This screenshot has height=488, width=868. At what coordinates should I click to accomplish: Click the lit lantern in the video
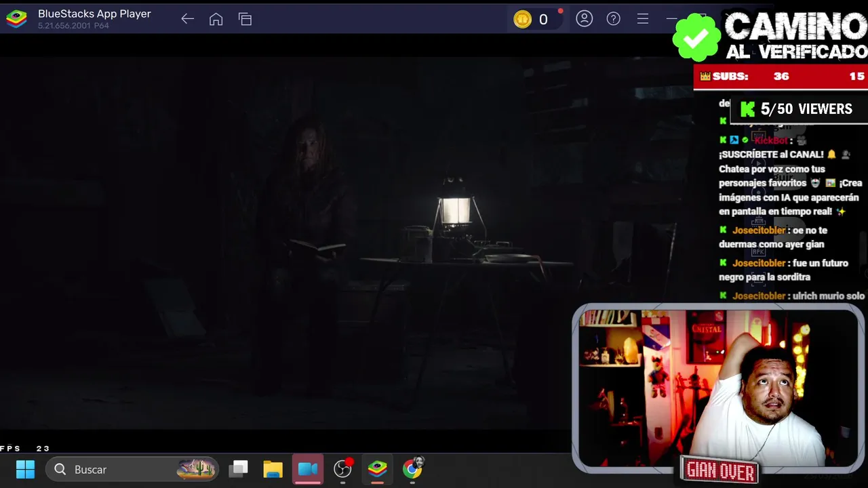click(455, 211)
